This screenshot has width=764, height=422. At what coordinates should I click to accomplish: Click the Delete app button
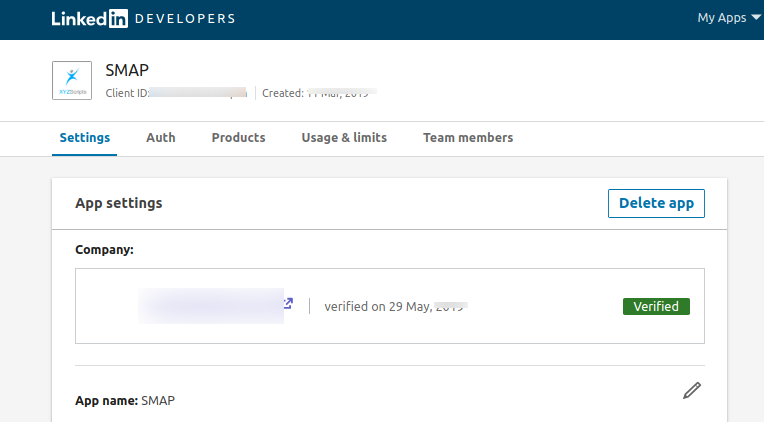[656, 203]
